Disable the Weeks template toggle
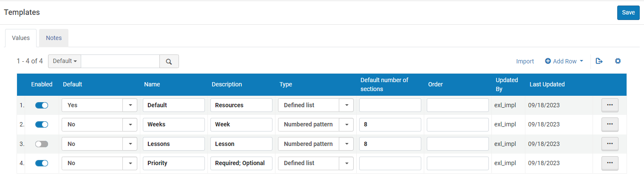The height and width of the screenshot is (180, 644). (42, 124)
